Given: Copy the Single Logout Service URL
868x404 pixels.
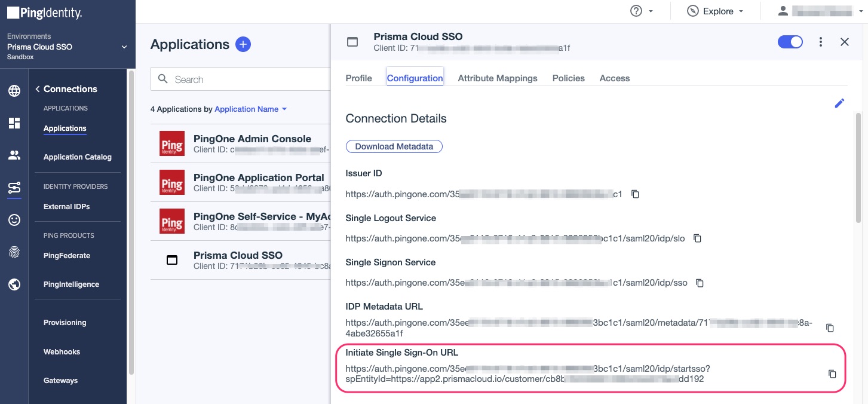Looking at the screenshot, I should tap(697, 238).
